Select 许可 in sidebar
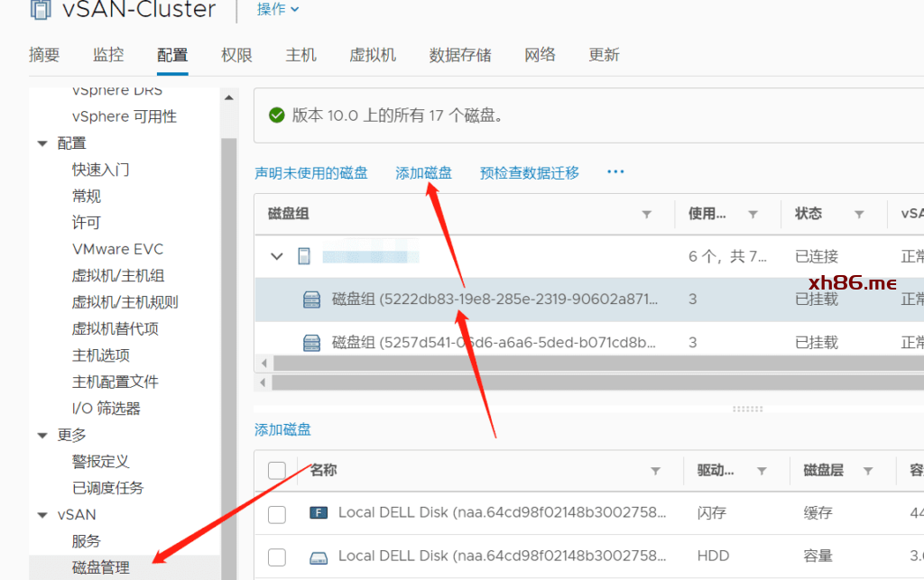The width and height of the screenshot is (924, 580). (x=87, y=223)
